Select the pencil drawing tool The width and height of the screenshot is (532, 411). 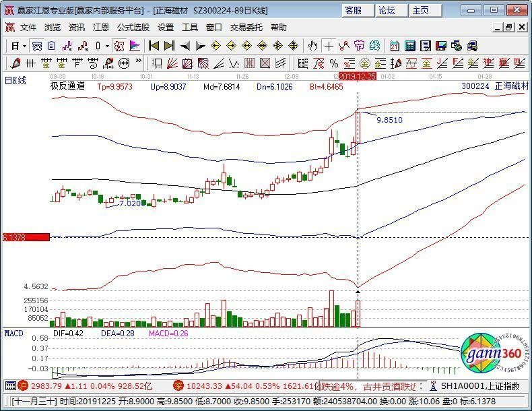point(15,63)
